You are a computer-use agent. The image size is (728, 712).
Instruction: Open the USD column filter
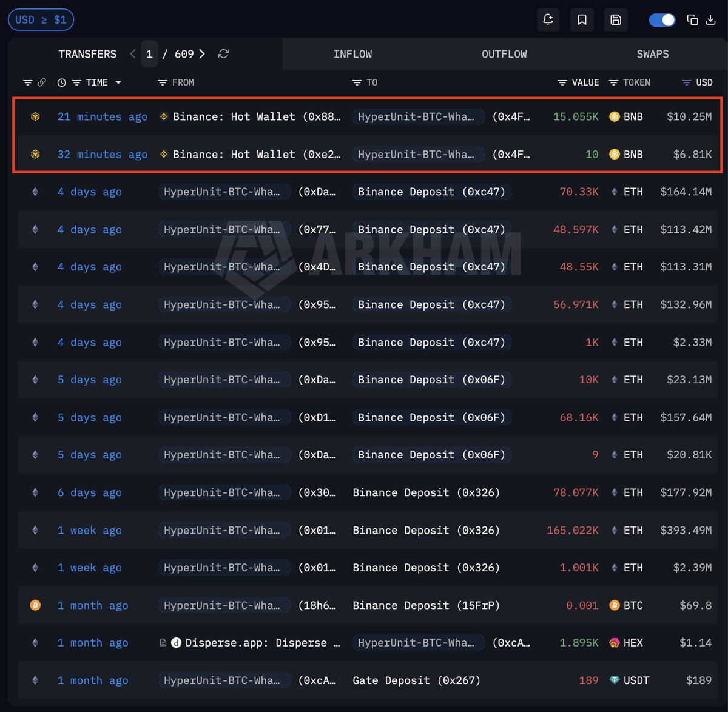[686, 82]
